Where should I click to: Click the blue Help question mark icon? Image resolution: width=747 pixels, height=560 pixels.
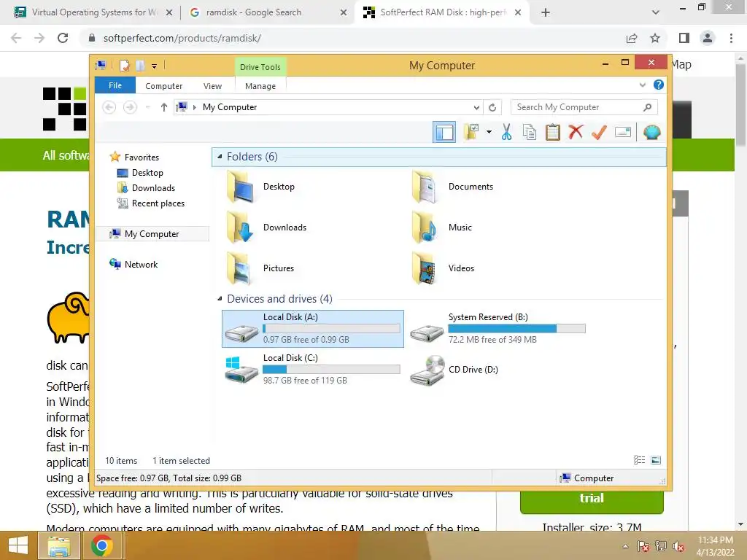659,85
